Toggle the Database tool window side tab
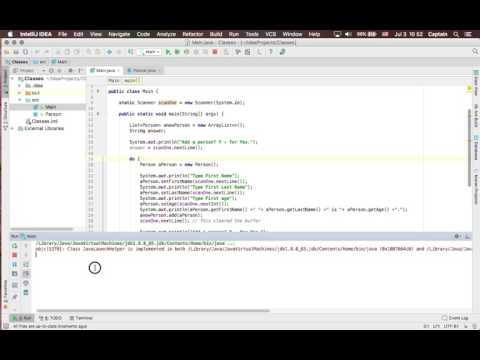480x360 pixels. pyautogui.click(x=476, y=147)
